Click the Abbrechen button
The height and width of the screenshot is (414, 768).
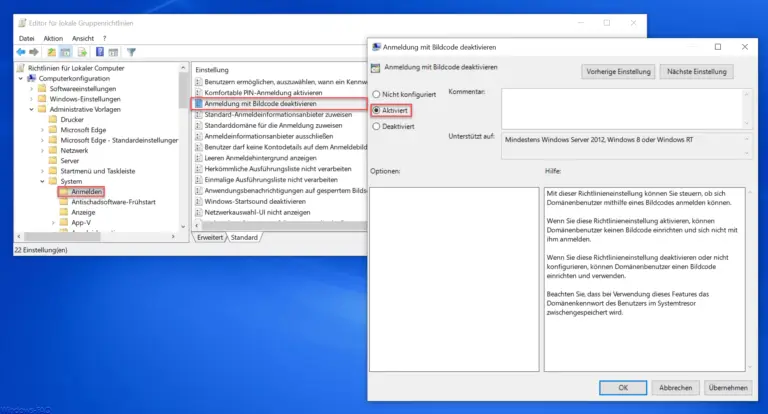(675, 388)
